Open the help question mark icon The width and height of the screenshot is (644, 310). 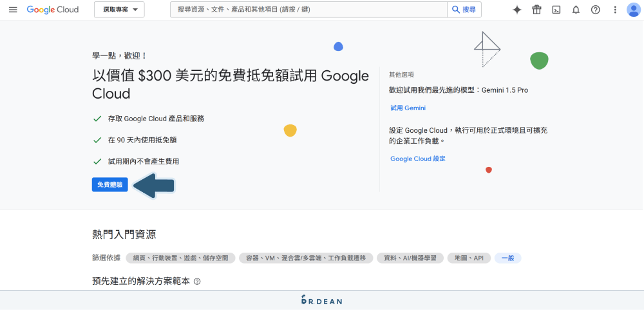pos(596,10)
